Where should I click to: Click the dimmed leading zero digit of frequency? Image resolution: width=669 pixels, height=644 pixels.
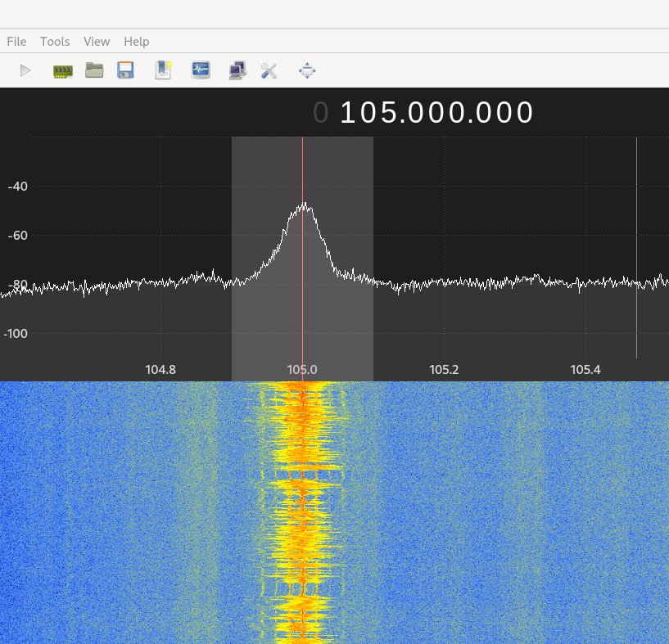coord(320,113)
